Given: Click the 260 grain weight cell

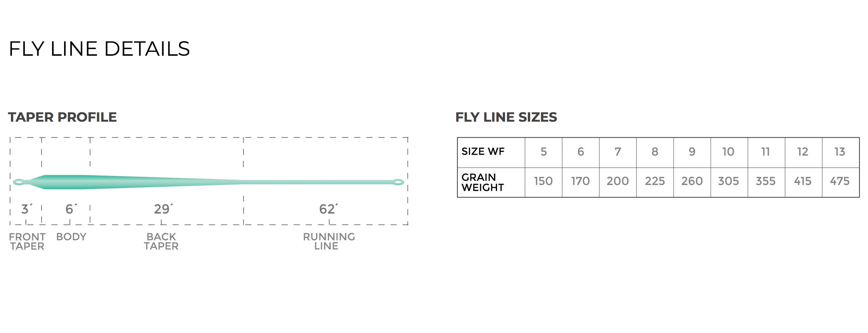Looking at the screenshot, I should tap(692, 181).
